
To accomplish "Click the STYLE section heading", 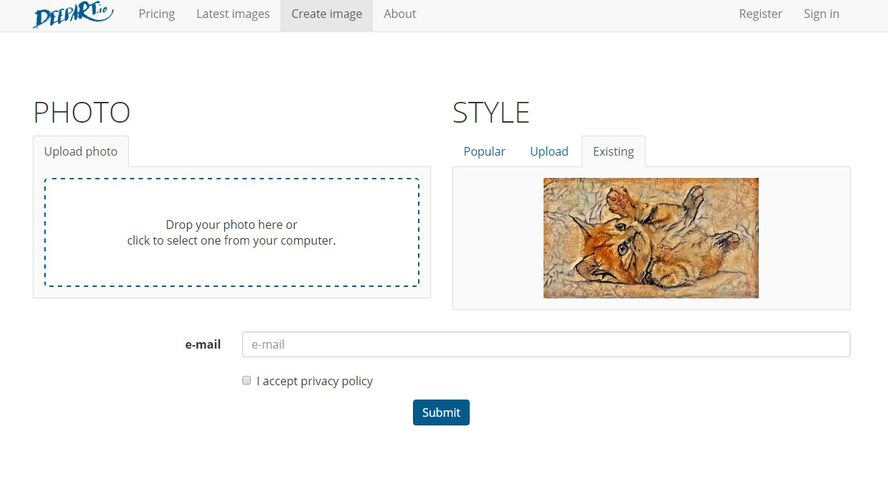I will (x=491, y=112).
